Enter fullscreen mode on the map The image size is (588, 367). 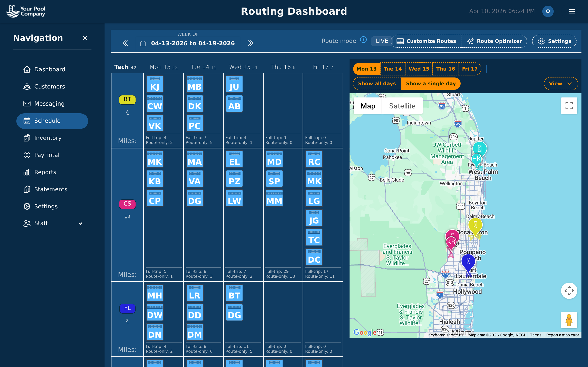click(x=569, y=106)
